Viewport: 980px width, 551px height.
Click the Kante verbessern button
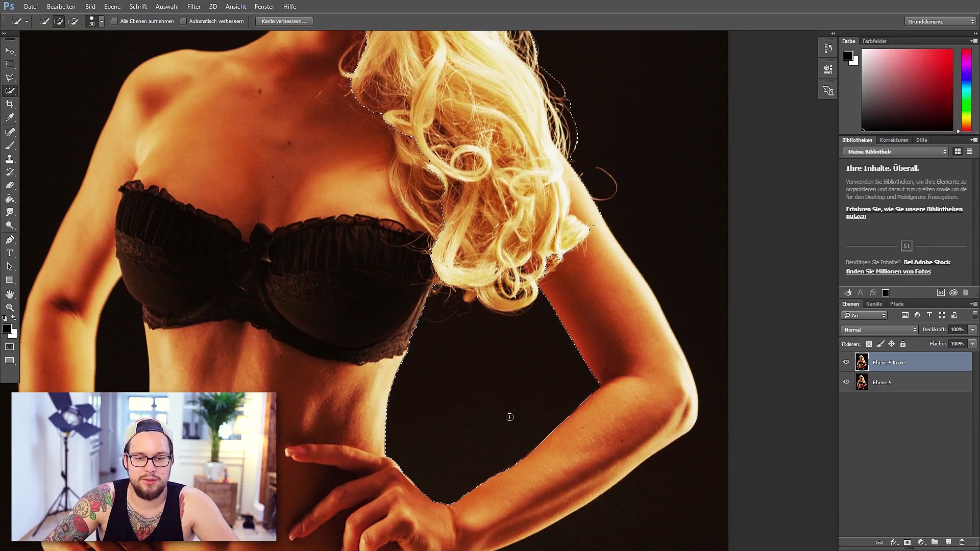tap(284, 21)
